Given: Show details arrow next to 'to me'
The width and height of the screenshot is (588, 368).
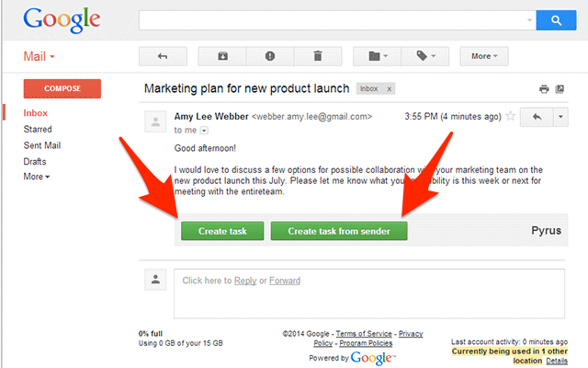Looking at the screenshot, I should (204, 131).
